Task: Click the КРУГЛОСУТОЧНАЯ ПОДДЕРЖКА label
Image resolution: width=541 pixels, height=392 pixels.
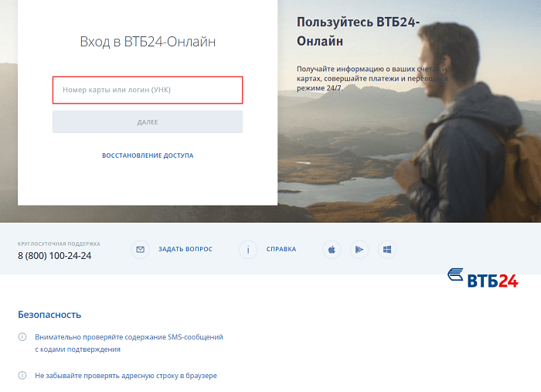Action: coord(59,244)
